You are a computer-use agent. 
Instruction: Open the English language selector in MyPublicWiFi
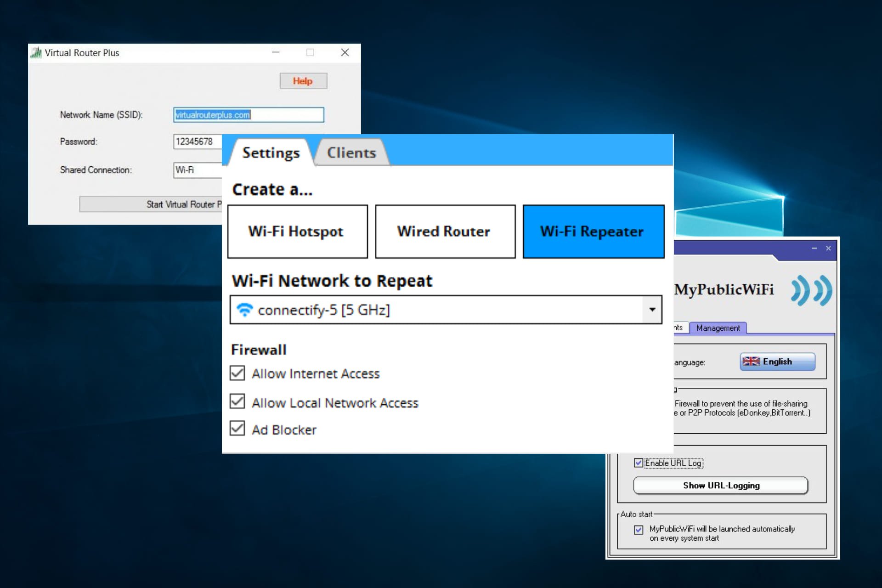point(777,362)
